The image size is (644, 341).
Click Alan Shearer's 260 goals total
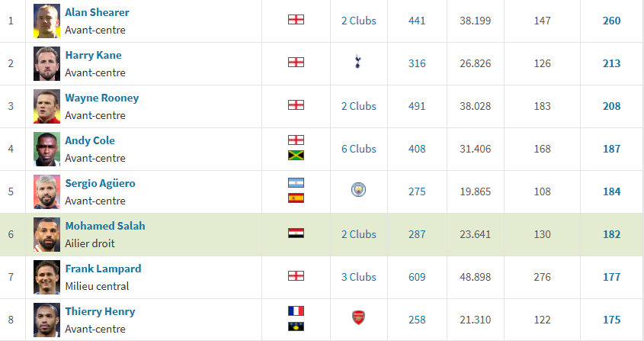[611, 21]
